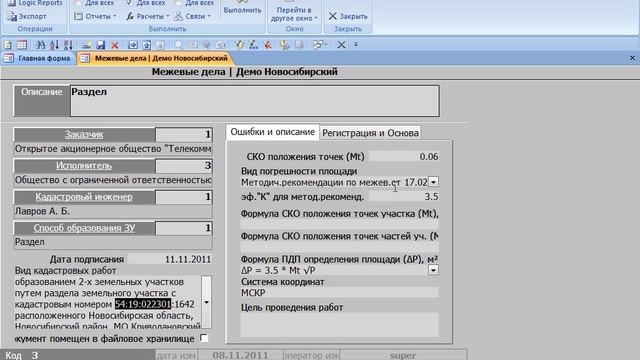Click the коэф. К field with value 3.5
Image resolution: width=640 pixels, height=360 pixels.
(403, 197)
